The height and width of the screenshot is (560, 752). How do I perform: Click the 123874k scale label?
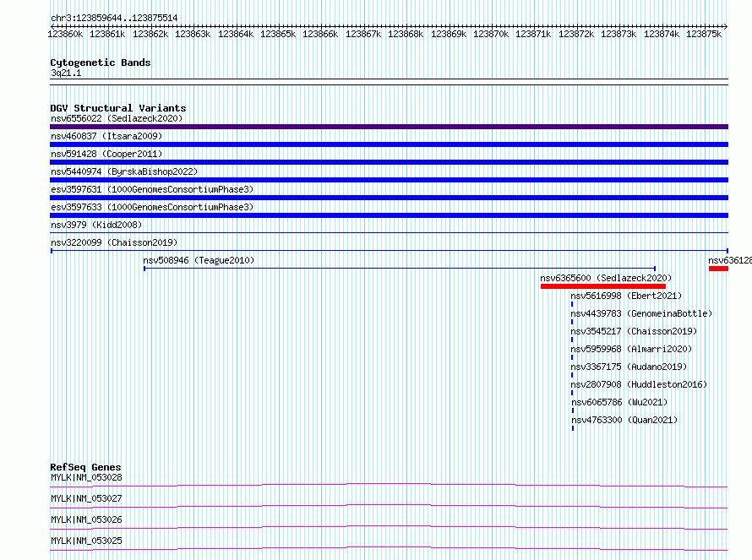pyautogui.click(x=662, y=34)
